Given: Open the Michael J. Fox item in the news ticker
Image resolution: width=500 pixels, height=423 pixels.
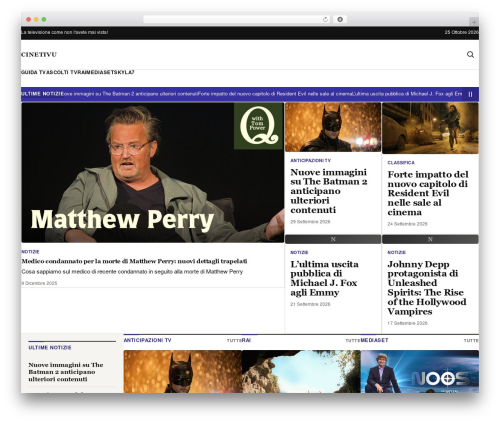Looking at the screenshot, I should point(408,94).
